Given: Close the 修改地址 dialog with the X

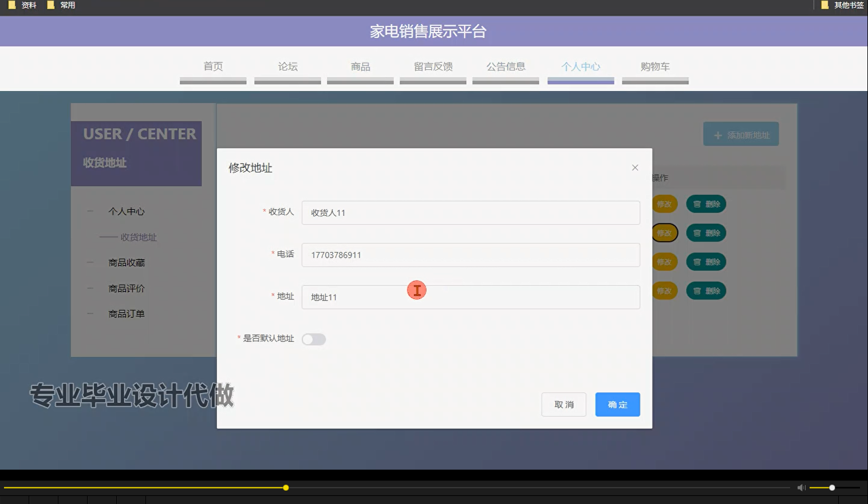Looking at the screenshot, I should (x=635, y=167).
